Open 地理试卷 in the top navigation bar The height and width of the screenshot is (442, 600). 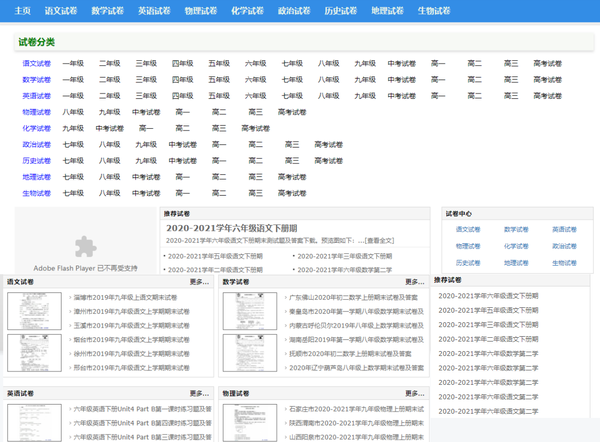(x=388, y=11)
